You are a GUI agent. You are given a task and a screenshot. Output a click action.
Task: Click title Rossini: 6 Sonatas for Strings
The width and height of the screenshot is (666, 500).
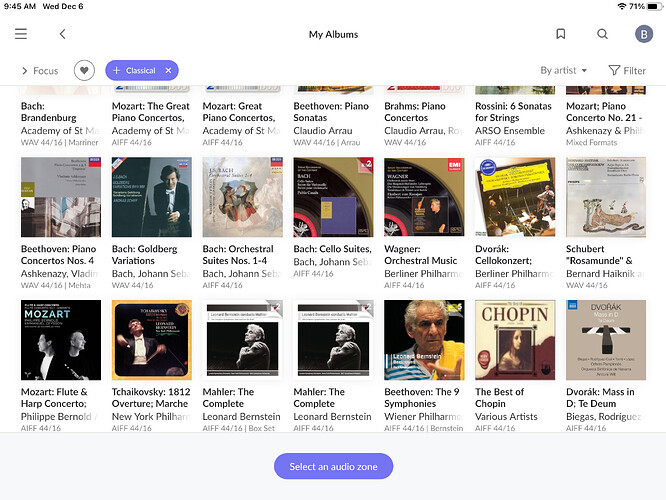coord(514,112)
